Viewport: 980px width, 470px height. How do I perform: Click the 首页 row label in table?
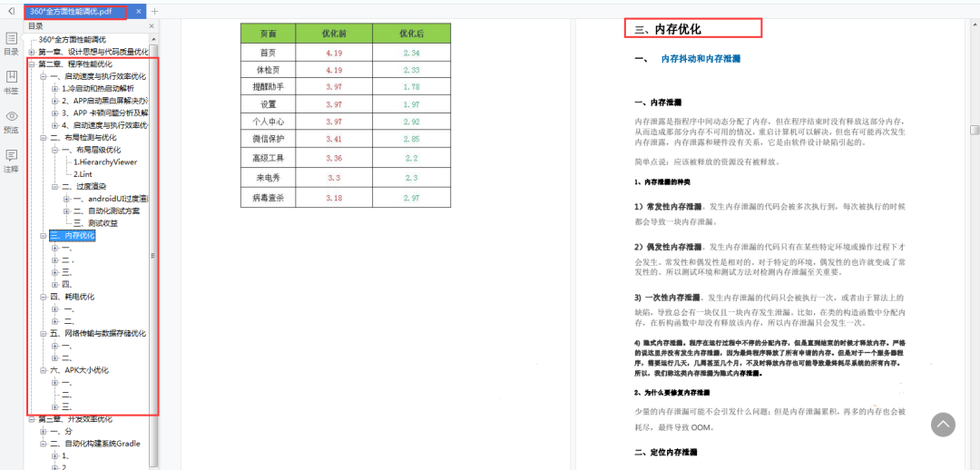point(268,54)
